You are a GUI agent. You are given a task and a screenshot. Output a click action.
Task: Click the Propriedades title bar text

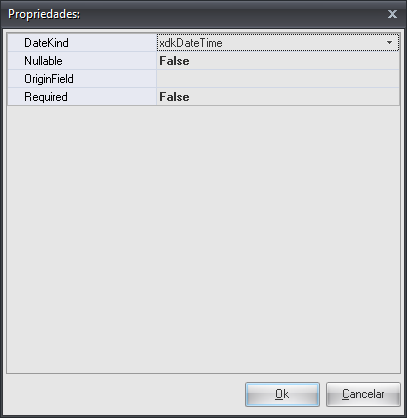coord(44,14)
